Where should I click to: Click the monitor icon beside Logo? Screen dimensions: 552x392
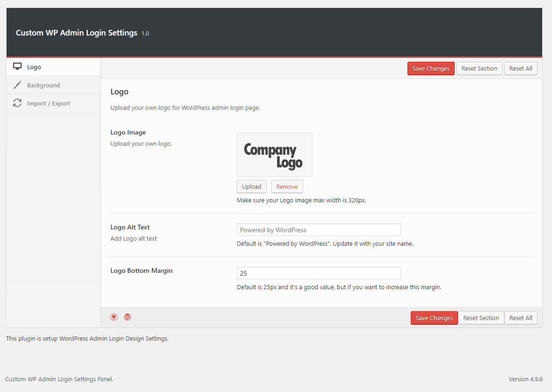click(x=17, y=67)
